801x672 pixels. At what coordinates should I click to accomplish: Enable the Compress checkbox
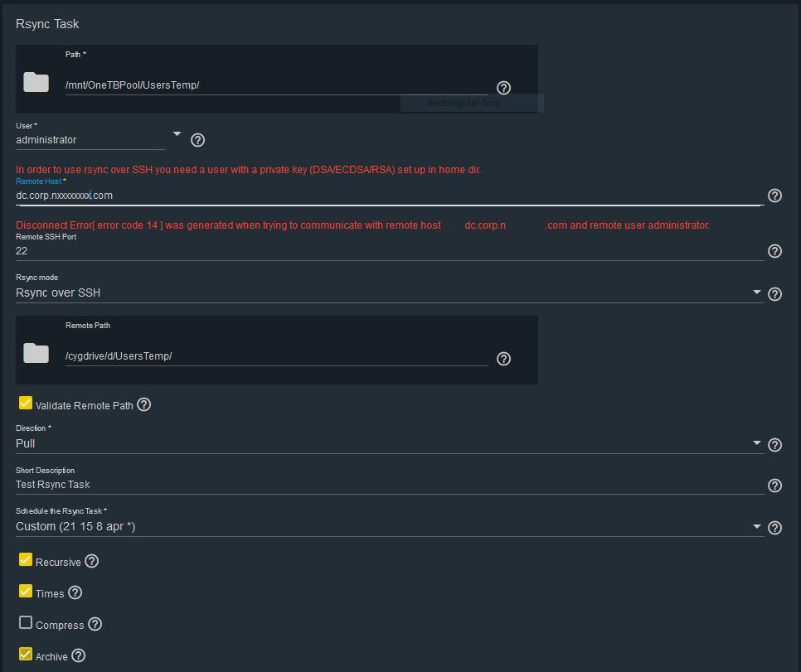click(x=26, y=623)
